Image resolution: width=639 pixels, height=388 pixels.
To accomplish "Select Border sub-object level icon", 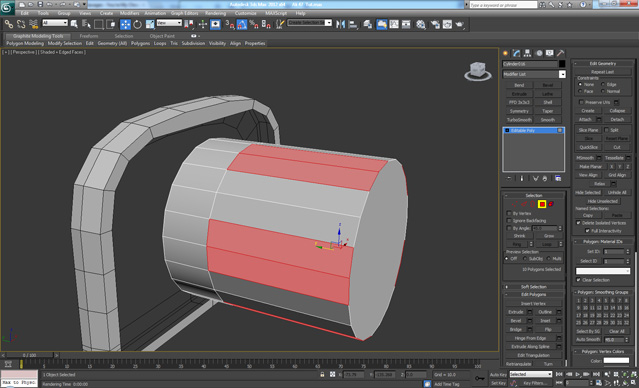I will click(x=533, y=204).
